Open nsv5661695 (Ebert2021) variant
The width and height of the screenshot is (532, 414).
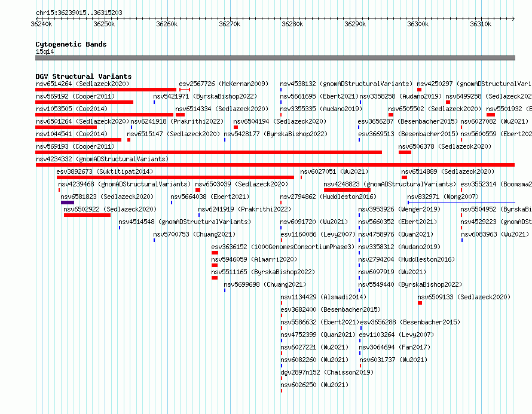click(x=319, y=96)
